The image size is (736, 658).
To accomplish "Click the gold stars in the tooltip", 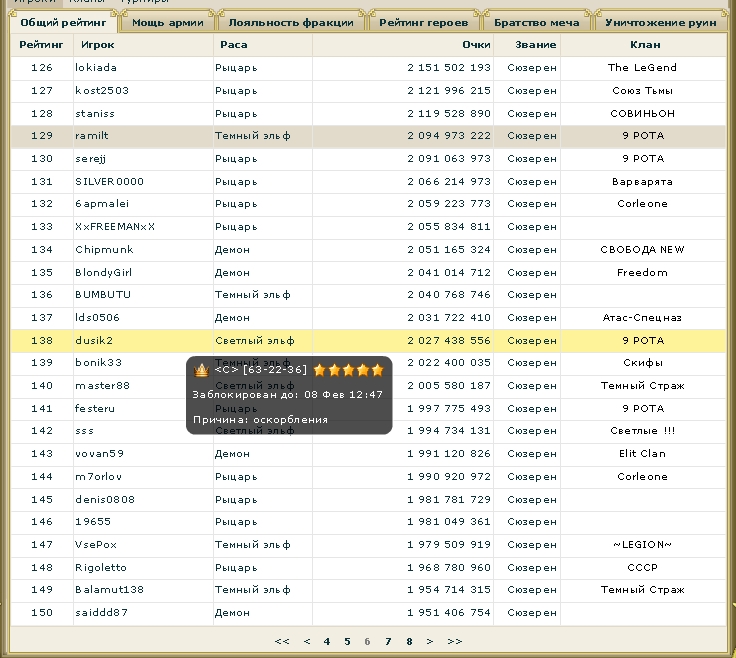I will (348, 370).
